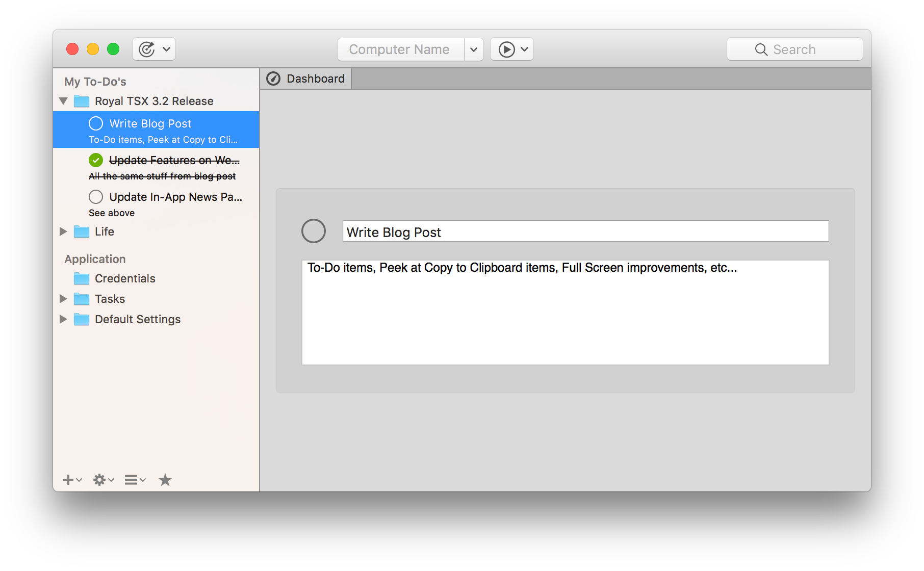Click the star favorites icon

(165, 480)
